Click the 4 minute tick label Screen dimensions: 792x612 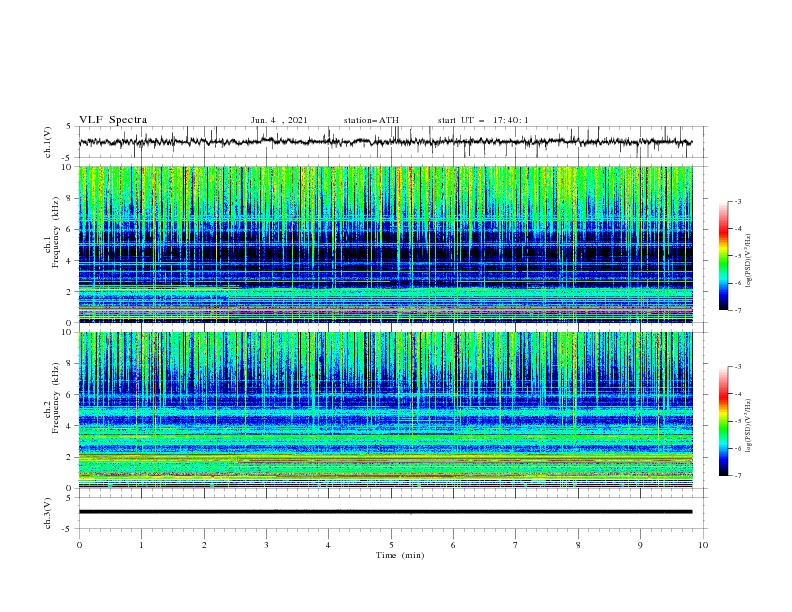(328, 545)
